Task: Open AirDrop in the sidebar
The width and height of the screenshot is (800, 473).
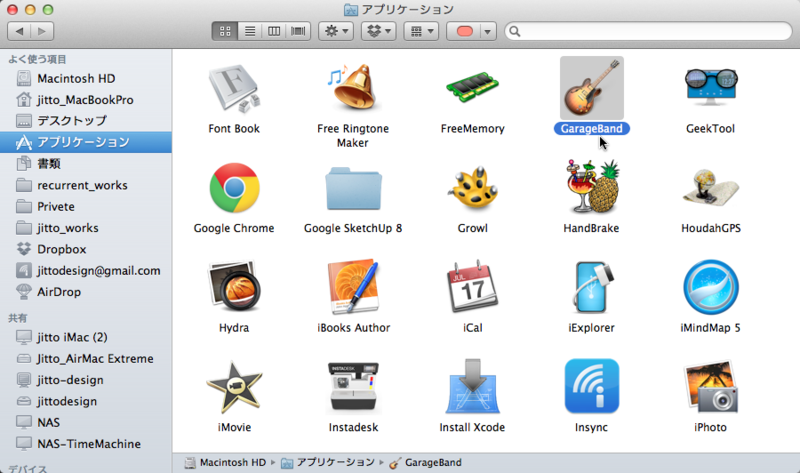Action: click(86, 292)
